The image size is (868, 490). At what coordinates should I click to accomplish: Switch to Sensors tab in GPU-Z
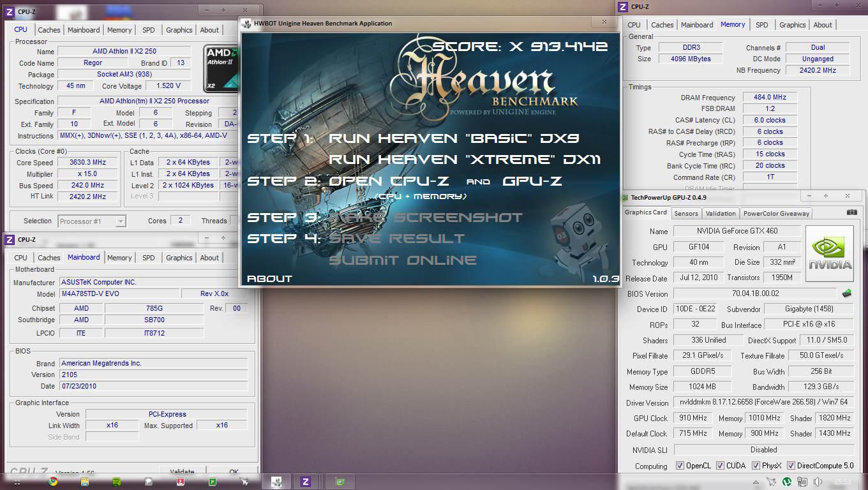coord(686,213)
